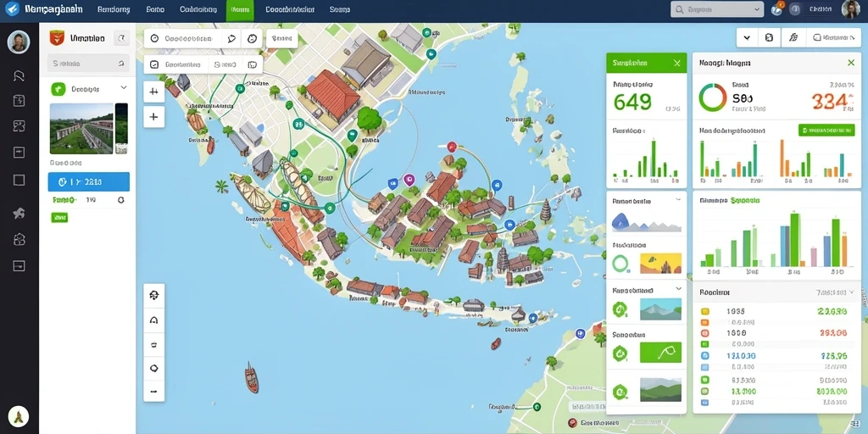
Task: Open the dropdown arrow in top search box
Action: click(757, 9)
